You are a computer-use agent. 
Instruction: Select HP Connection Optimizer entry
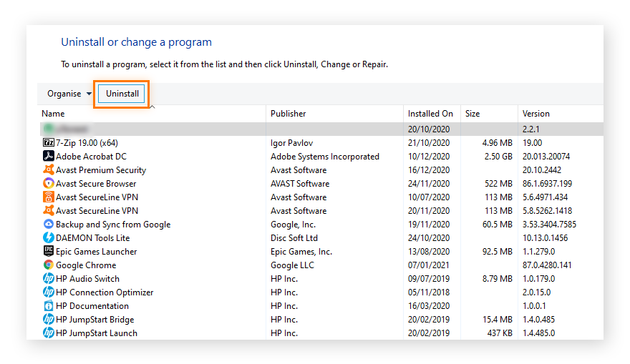(321, 292)
